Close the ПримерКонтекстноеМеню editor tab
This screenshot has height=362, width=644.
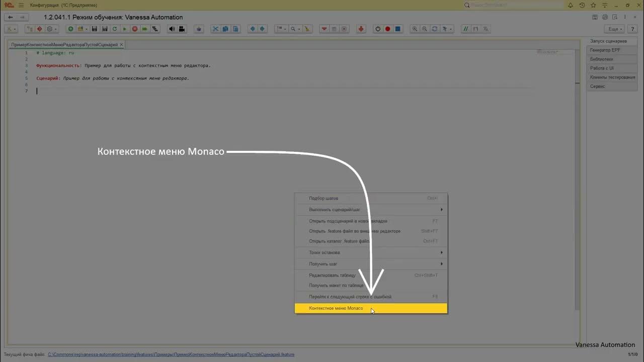tap(121, 45)
